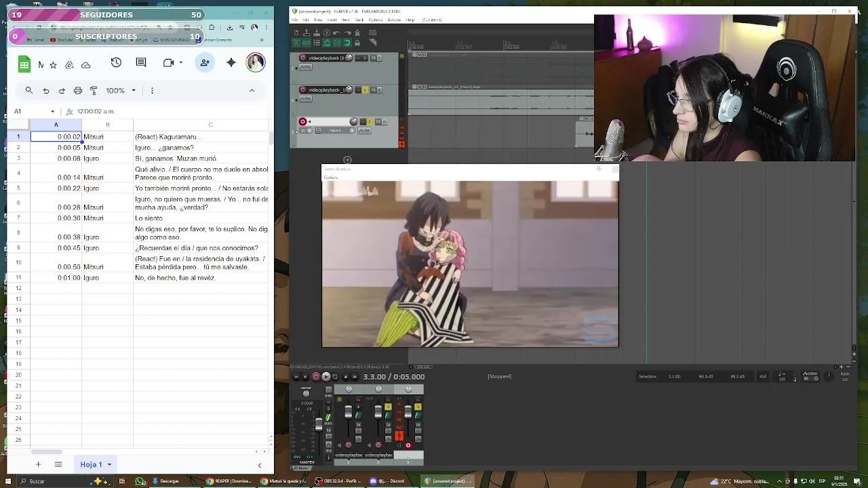Save project using REAPER toolbar icon
868x488 pixels.
pos(317,33)
